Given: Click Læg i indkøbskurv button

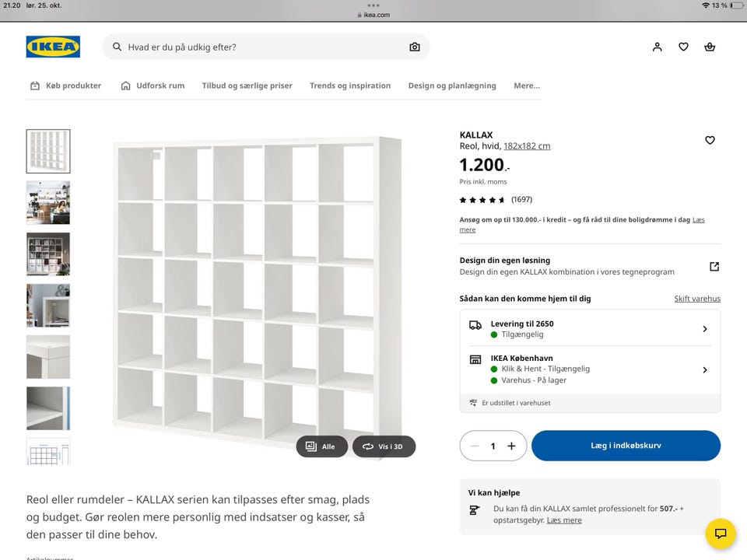Looking at the screenshot, I should click(x=626, y=446).
